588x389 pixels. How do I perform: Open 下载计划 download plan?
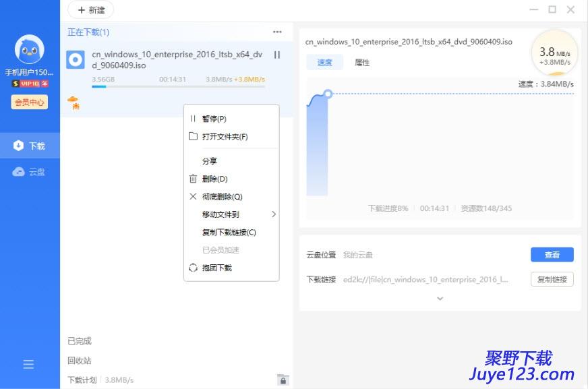82,380
